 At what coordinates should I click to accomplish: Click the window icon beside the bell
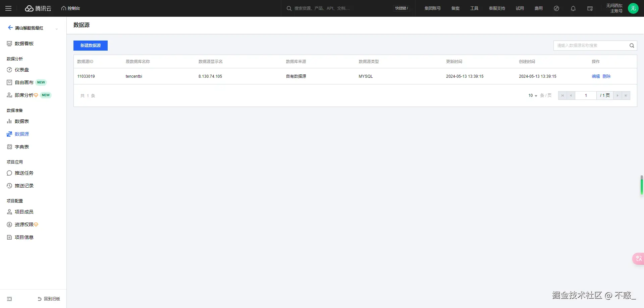[590, 8]
